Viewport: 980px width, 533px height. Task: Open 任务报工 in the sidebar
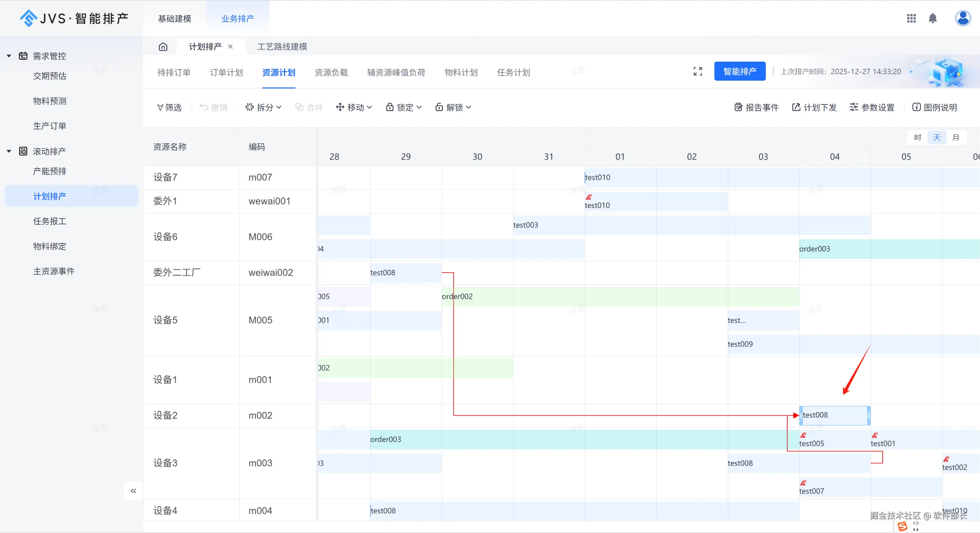(49, 221)
